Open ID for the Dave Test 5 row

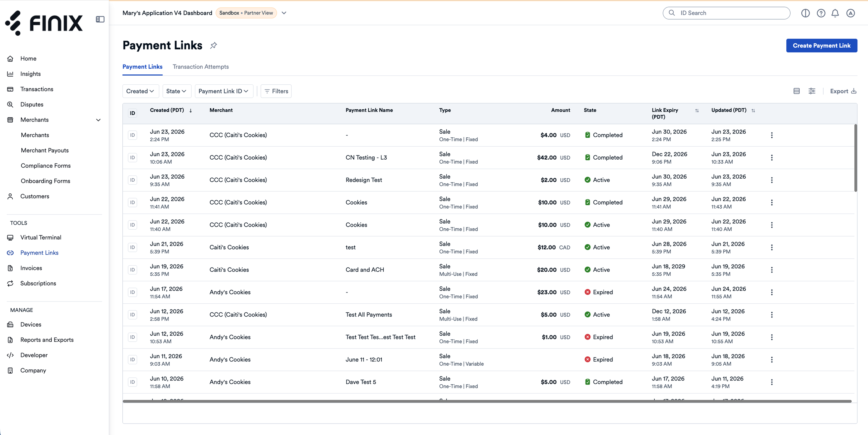pos(132,382)
